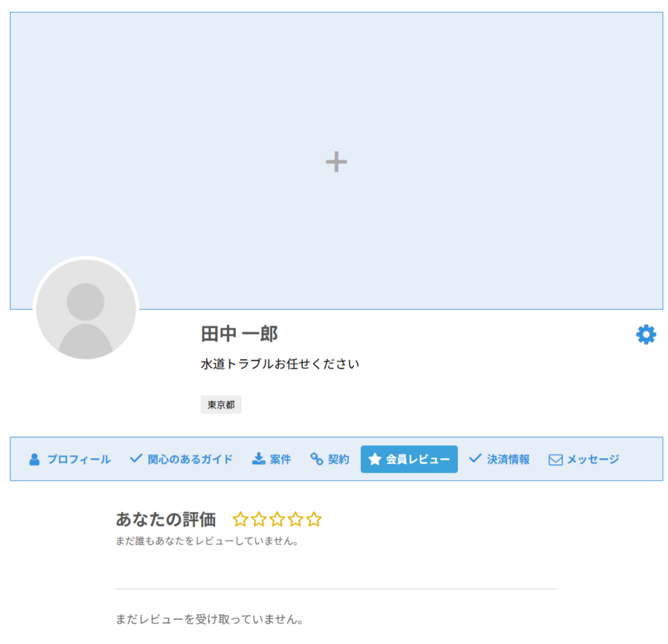Click the 東京都 location tag

pos(221,405)
